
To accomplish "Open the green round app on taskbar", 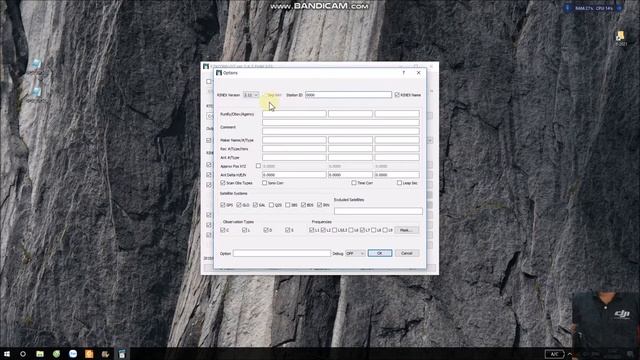I will tap(56, 354).
